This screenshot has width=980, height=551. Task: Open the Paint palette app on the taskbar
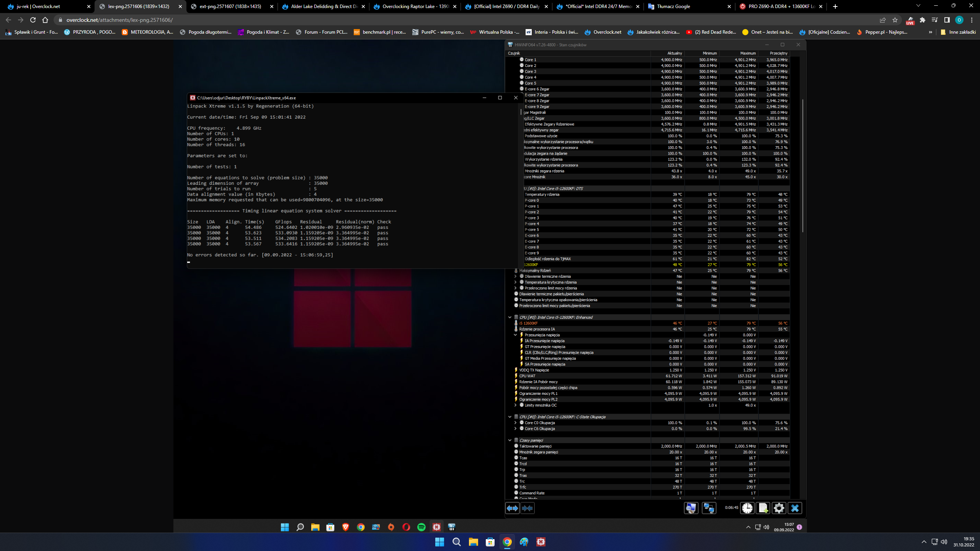524,542
